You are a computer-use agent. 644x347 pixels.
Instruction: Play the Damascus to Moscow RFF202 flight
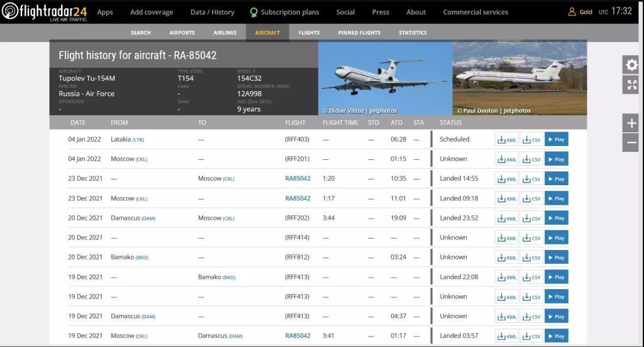pos(556,219)
